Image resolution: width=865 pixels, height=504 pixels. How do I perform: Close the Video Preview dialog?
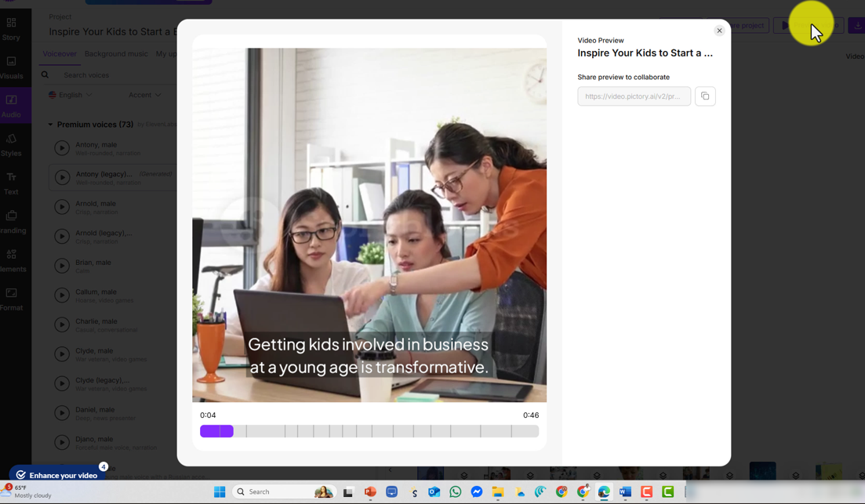719,31
